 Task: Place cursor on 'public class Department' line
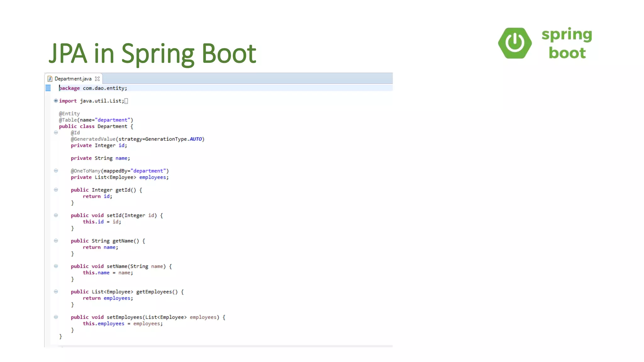96,126
